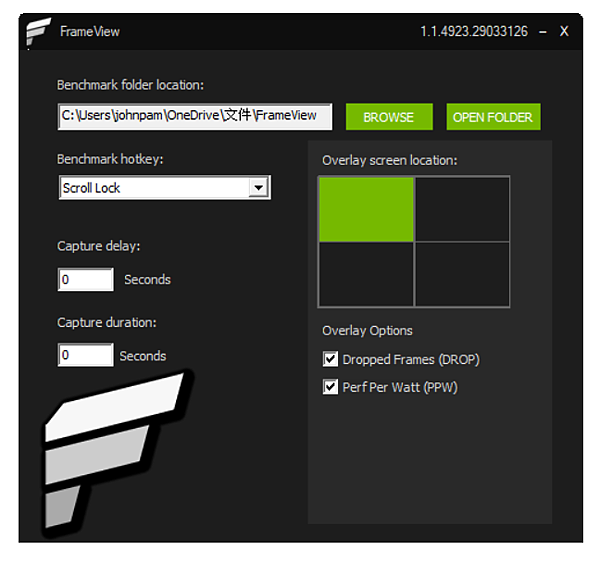
Task: Select the Scroll Lock hotkey combo box
Action: [x=165, y=188]
